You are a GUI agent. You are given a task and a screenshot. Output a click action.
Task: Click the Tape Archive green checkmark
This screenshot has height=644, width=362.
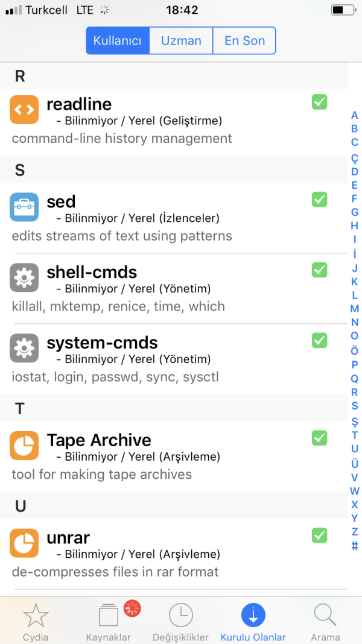319,438
